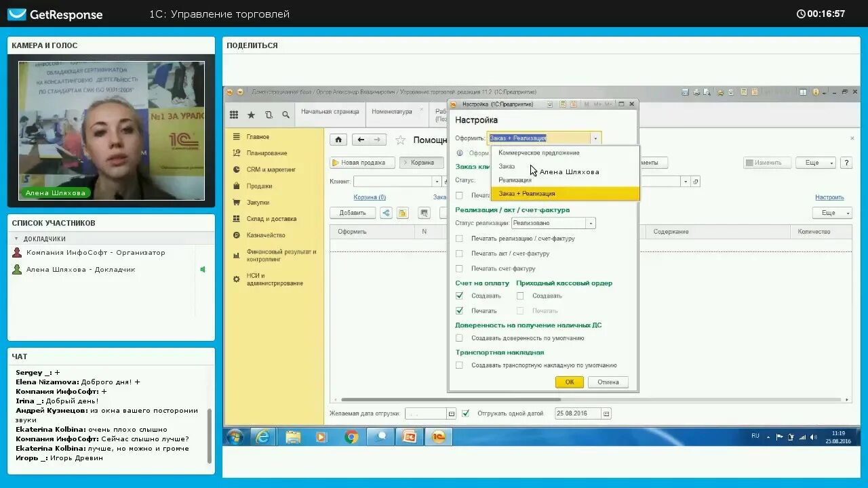Open the Продажи section in the sidebar

[259, 186]
